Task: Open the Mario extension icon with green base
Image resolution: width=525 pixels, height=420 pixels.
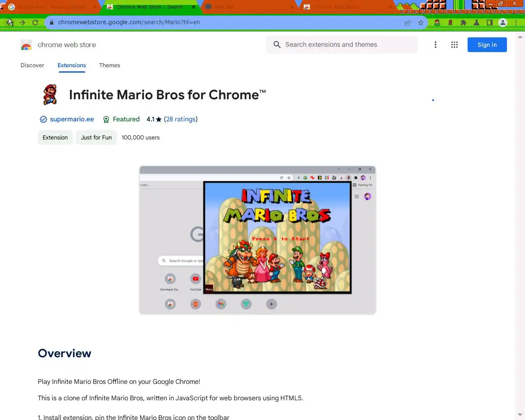Action: coord(437,23)
